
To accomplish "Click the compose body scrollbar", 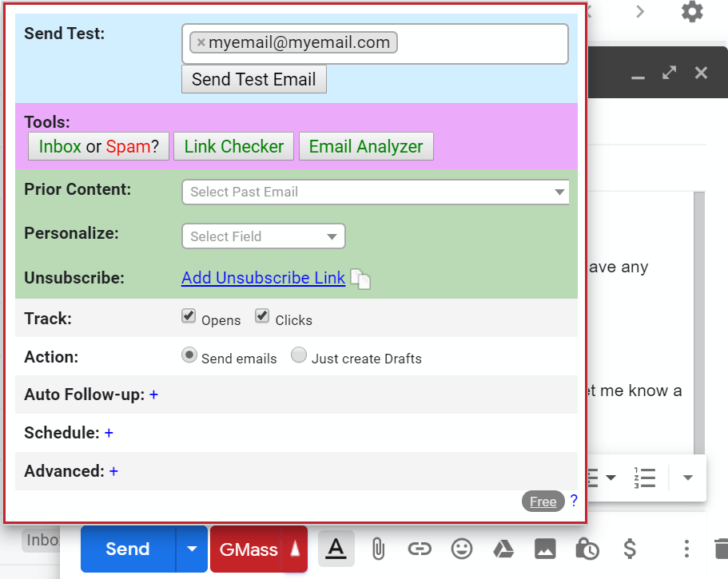I will click(699, 323).
